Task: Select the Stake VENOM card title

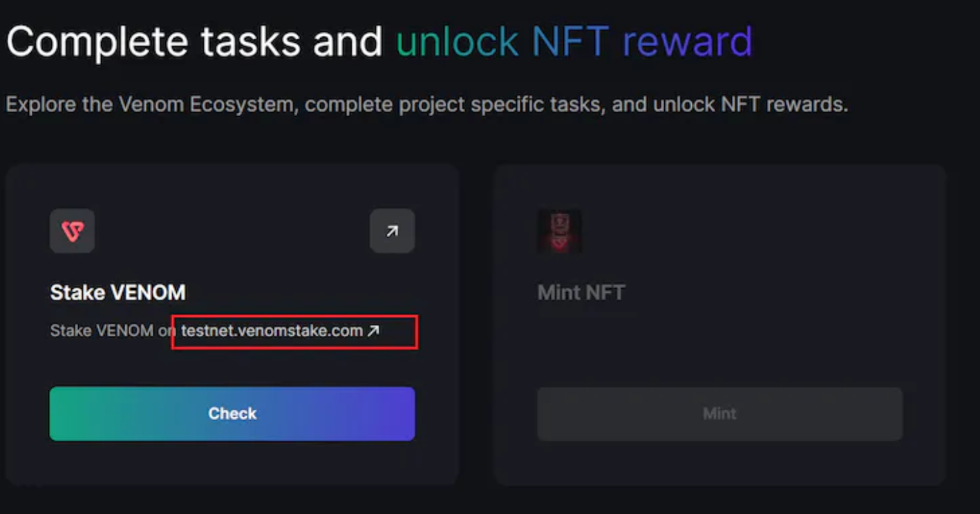Action: (x=117, y=292)
